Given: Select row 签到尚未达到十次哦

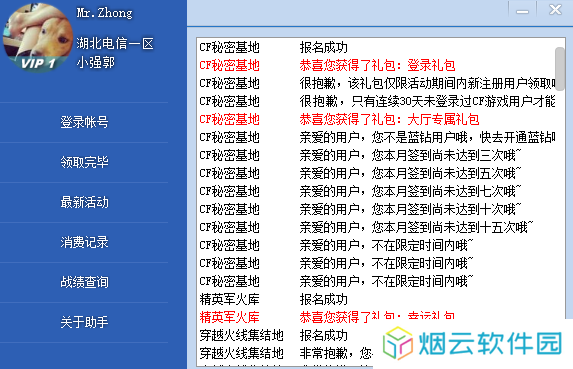Looking at the screenshot, I should tap(377, 209).
